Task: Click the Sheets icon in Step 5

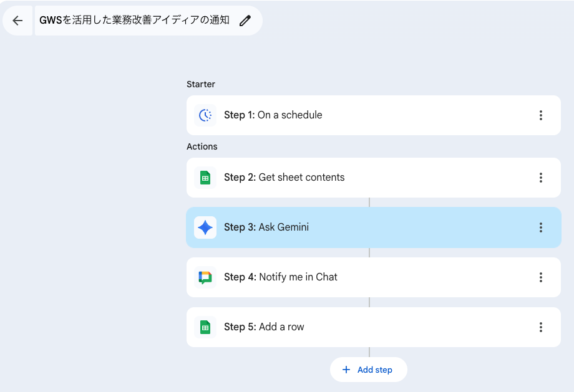Action: click(x=205, y=327)
